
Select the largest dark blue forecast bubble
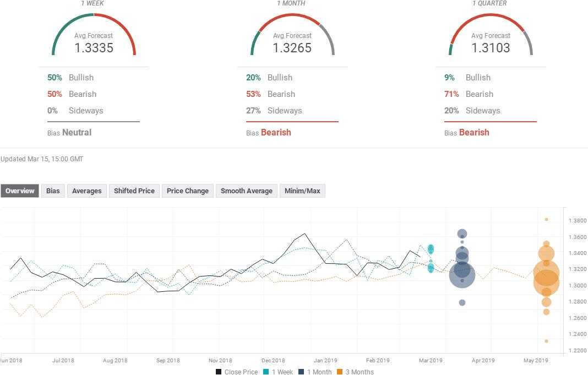pyautogui.click(x=462, y=275)
